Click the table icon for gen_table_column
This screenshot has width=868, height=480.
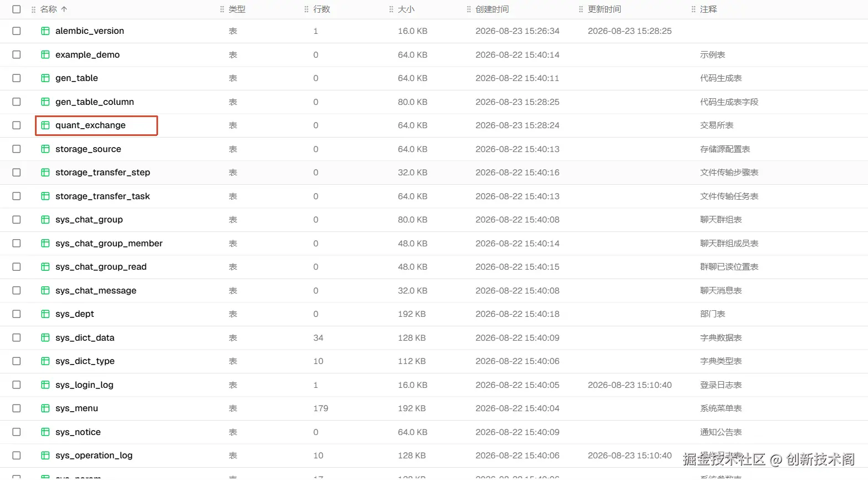(x=45, y=102)
